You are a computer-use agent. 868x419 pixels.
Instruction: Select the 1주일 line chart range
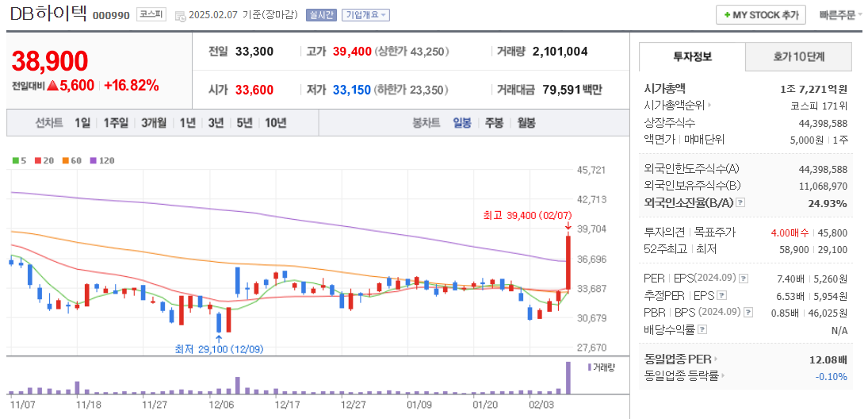click(x=116, y=123)
